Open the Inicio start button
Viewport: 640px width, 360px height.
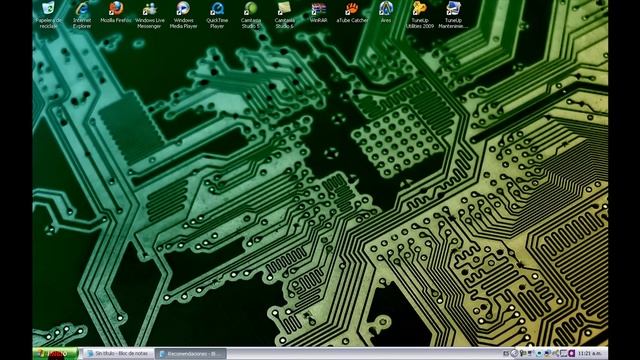point(55,353)
